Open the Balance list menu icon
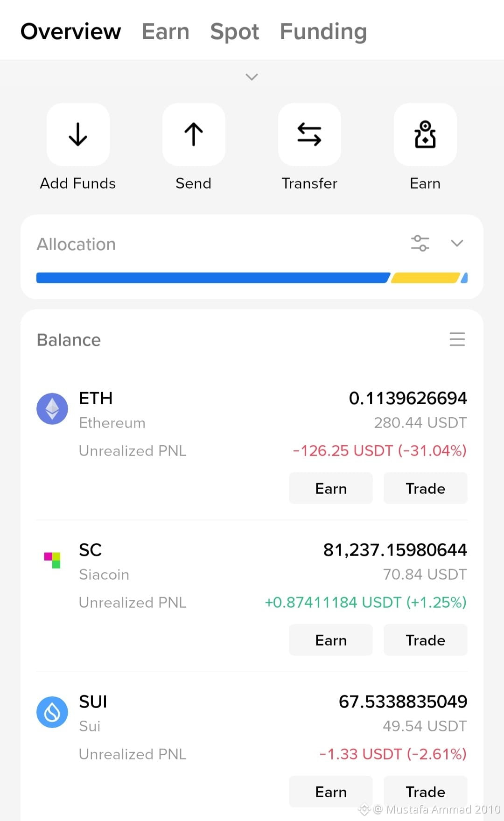 click(x=457, y=339)
